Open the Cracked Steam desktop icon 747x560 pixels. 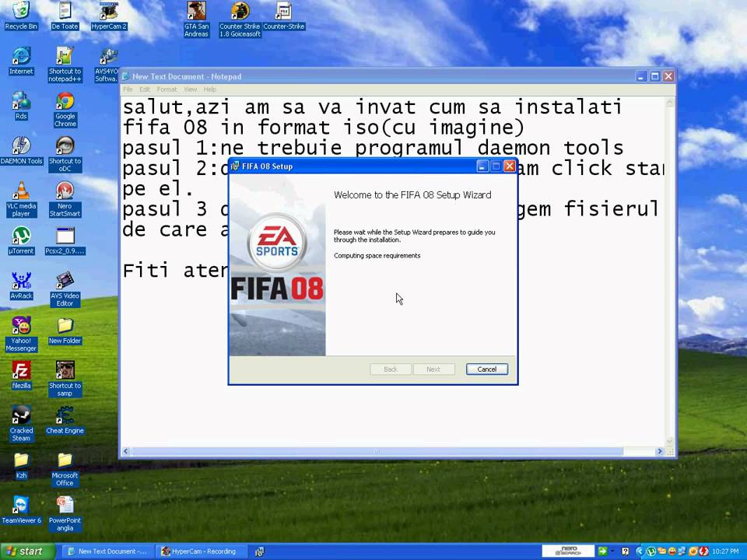click(21, 424)
